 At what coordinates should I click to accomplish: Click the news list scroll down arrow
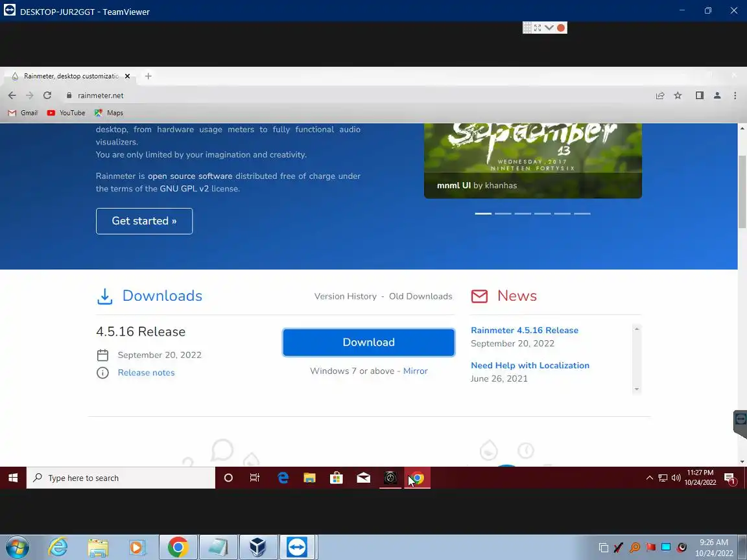click(637, 389)
